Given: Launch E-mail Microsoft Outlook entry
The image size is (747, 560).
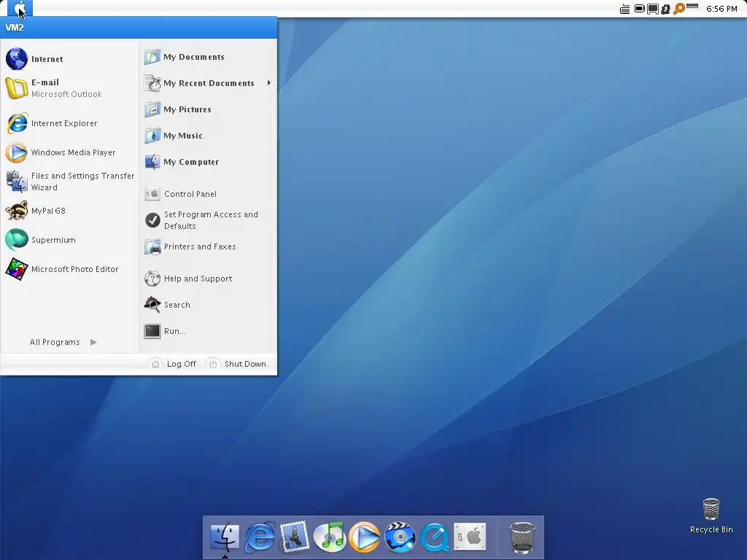Looking at the screenshot, I should point(69,88).
